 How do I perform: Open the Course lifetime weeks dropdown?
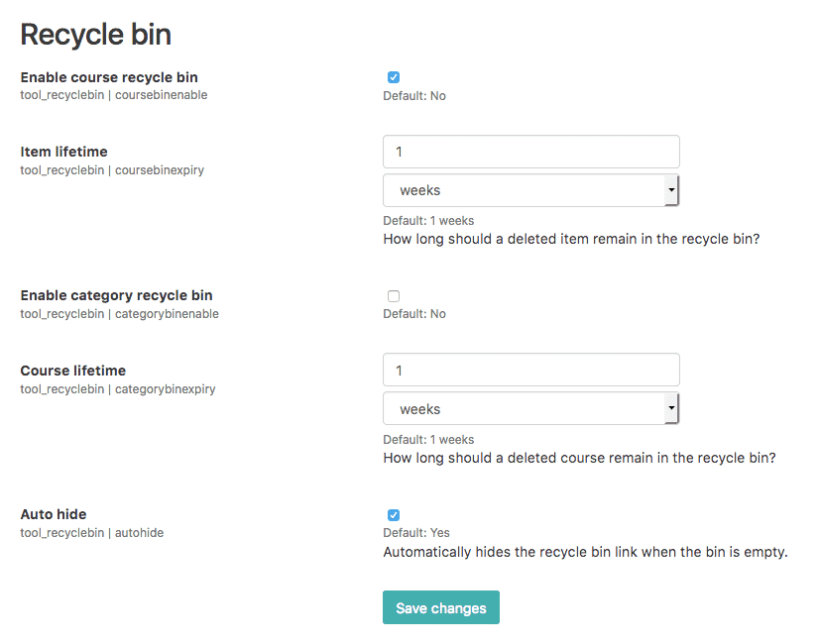point(530,409)
